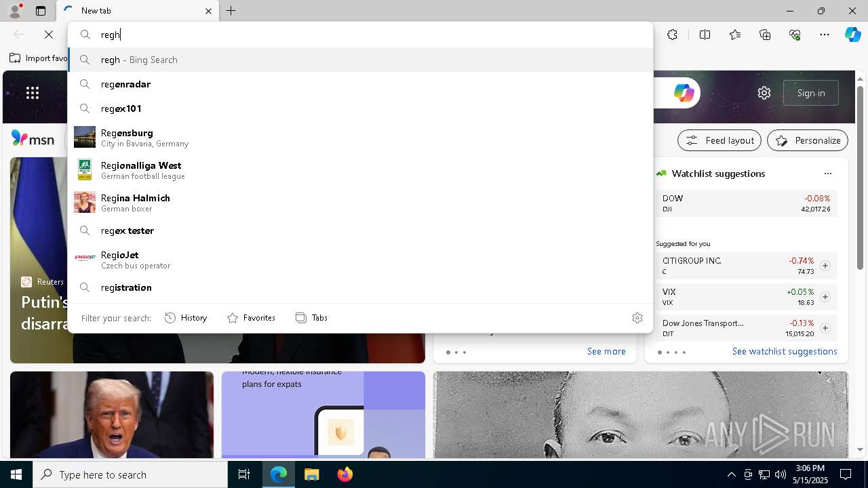
Task: Add VIX to watchlist
Action: [825, 297]
